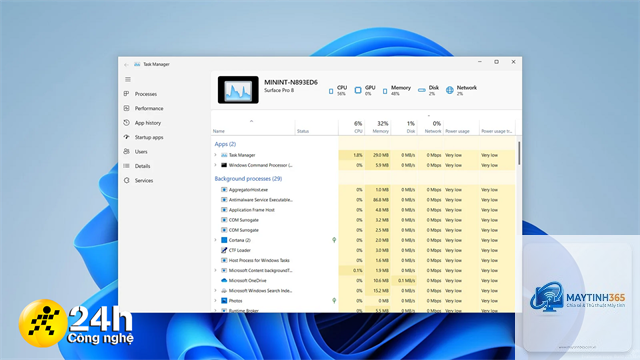
Task: Open the hamburger navigation menu
Action: coord(128,79)
